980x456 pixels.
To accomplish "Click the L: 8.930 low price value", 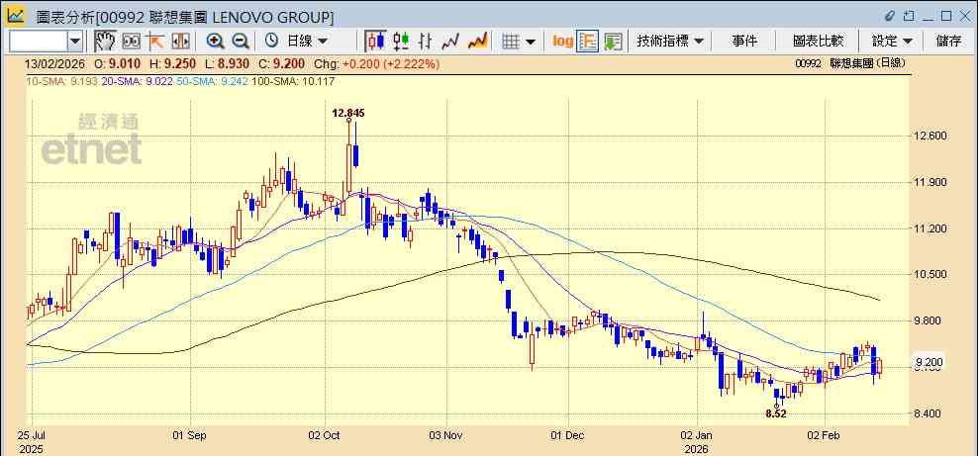I will 228,63.
